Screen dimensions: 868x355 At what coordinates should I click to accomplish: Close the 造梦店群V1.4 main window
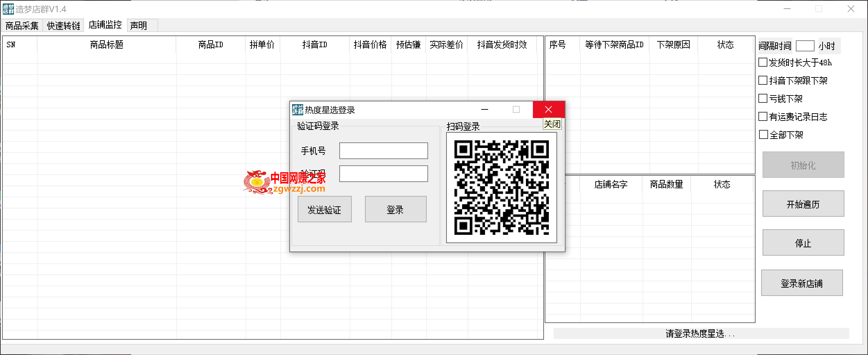pos(851,9)
